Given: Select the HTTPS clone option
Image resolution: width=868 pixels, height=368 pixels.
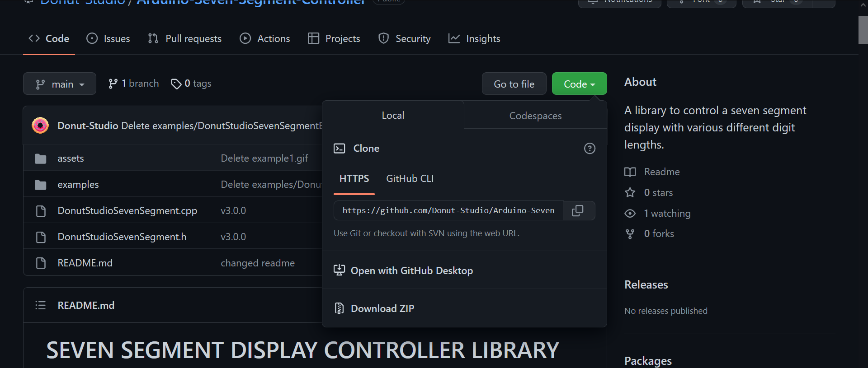Looking at the screenshot, I should [354, 179].
